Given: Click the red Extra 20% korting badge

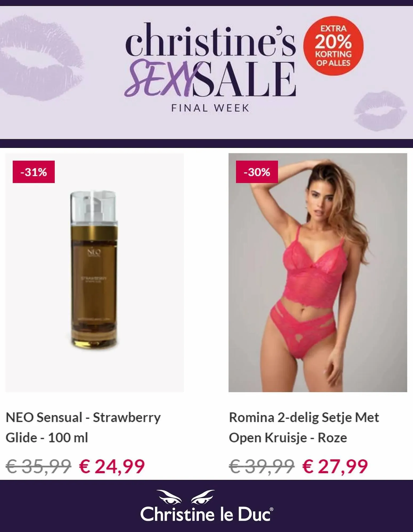Looking at the screenshot, I should tap(333, 46).
